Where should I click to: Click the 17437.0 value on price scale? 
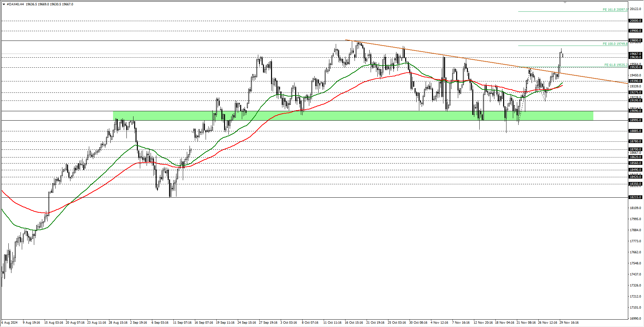point(635,274)
